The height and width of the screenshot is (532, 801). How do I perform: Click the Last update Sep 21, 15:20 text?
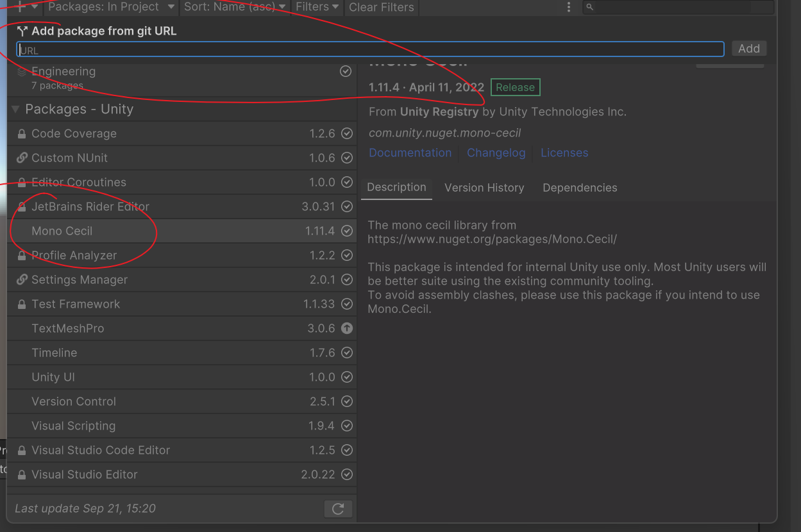(x=85, y=508)
